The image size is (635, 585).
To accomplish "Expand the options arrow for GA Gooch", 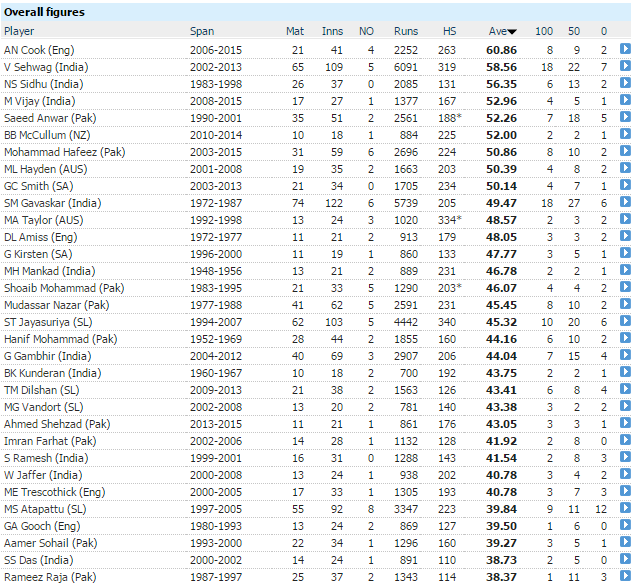I will click(x=625, y=525).
